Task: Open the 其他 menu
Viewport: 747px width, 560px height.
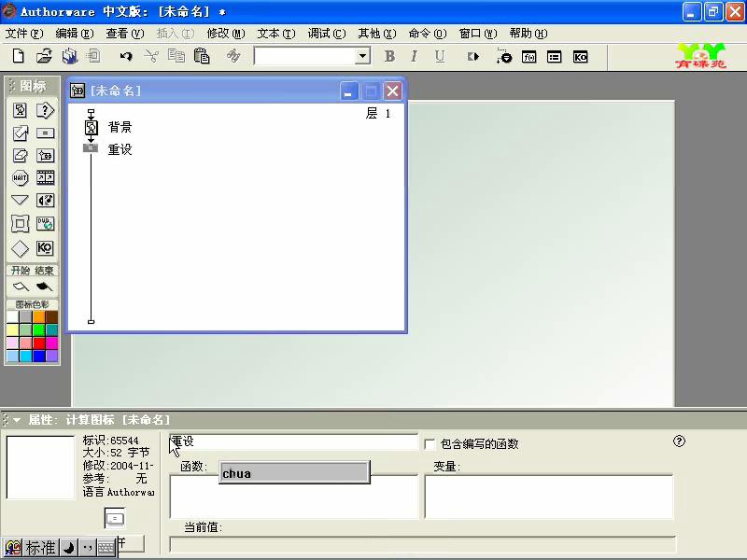Action: [377, 34]
